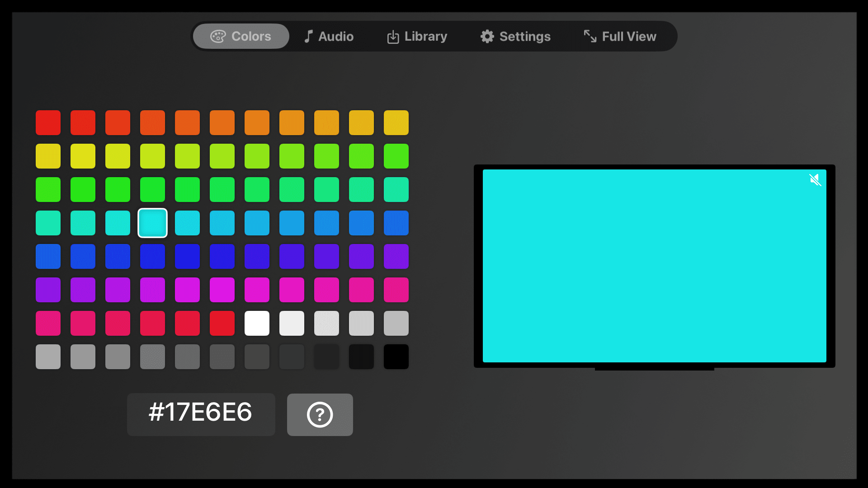Select the first pink swatch in seventh row

pos(48,323)
